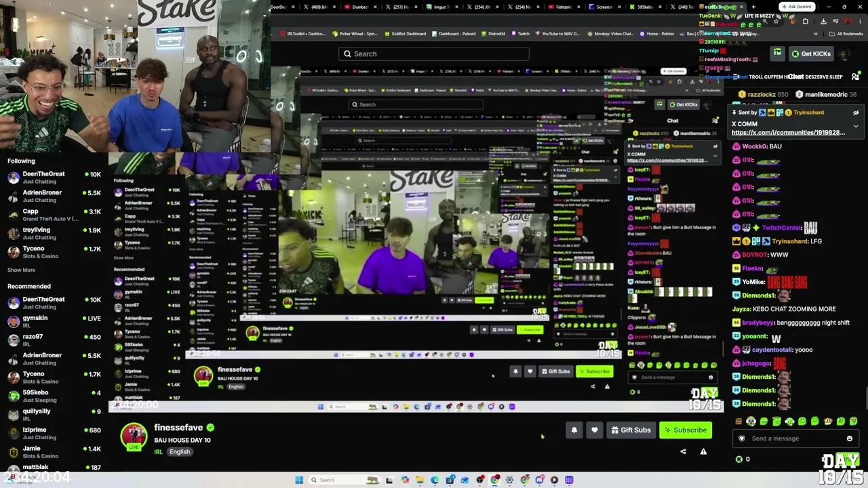Click the English language tag
The width and height of the screenshot is (868, 488).
click(x=180, y=452)
